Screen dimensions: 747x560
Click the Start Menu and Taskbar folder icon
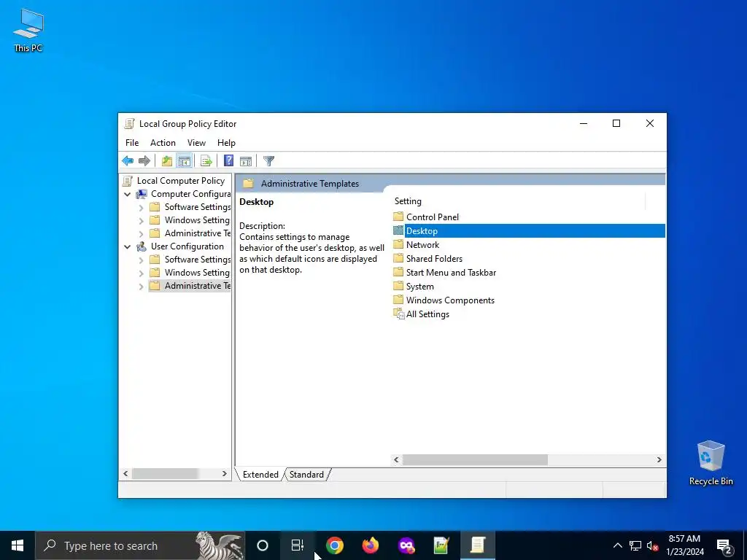pos(398,272)
